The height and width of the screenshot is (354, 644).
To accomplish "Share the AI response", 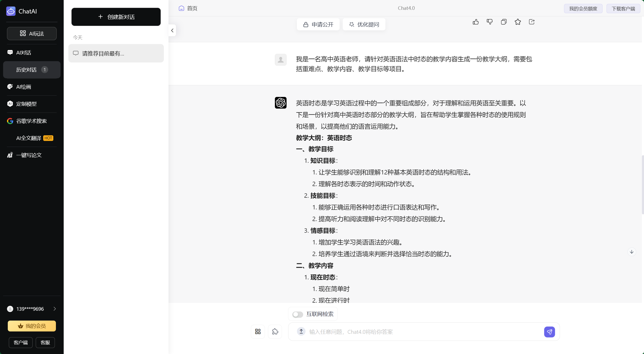I will click(532, 22).
